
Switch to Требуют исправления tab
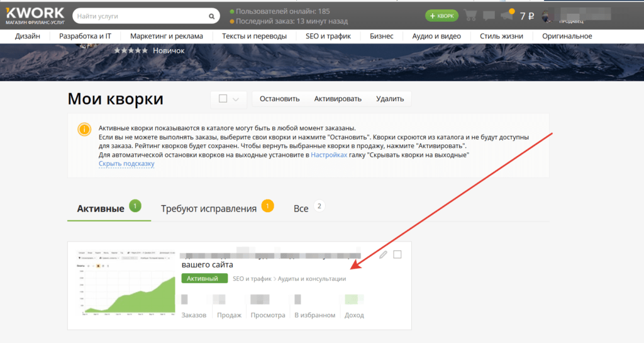209,208
